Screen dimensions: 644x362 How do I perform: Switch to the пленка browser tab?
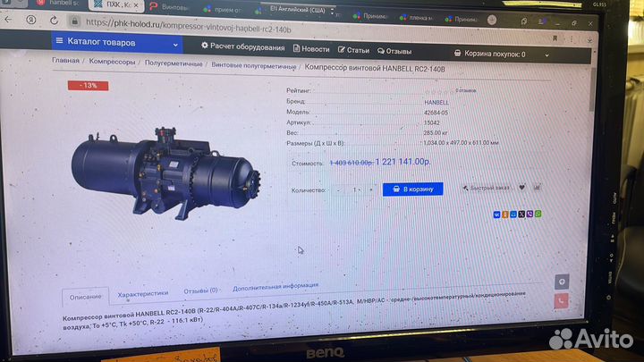[x=416, y=18]
